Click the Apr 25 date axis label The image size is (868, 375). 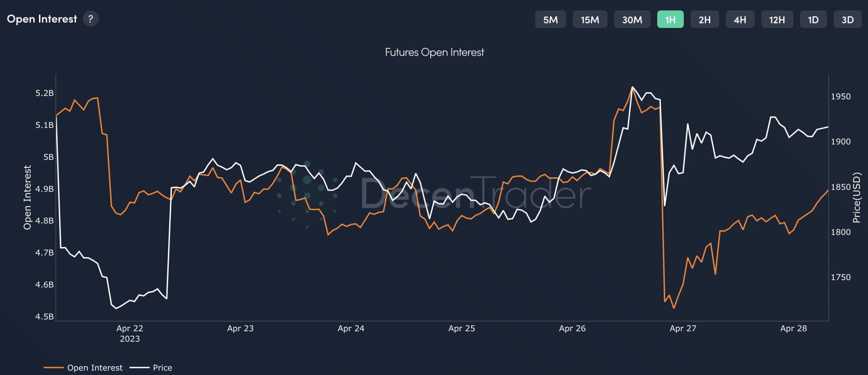(x=461, y=328)
